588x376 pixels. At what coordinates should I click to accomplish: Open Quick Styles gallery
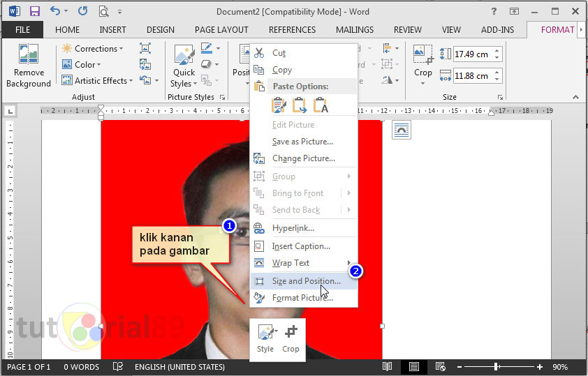(184, 66)
